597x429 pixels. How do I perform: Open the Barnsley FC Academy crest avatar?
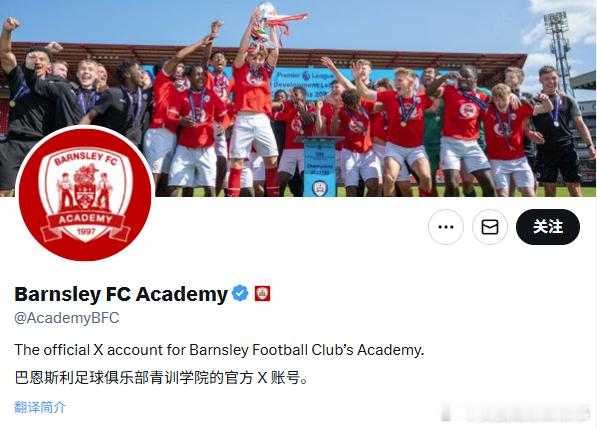click(85, 195)
